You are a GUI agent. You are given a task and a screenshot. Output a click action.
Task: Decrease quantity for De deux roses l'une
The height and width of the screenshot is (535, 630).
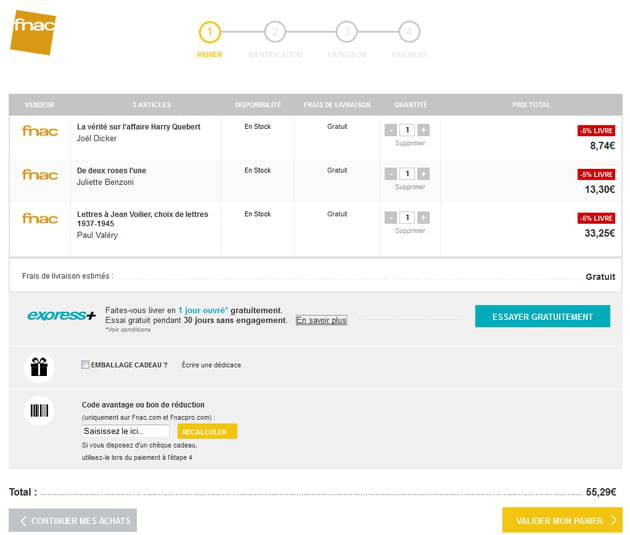tap(391, 174)
